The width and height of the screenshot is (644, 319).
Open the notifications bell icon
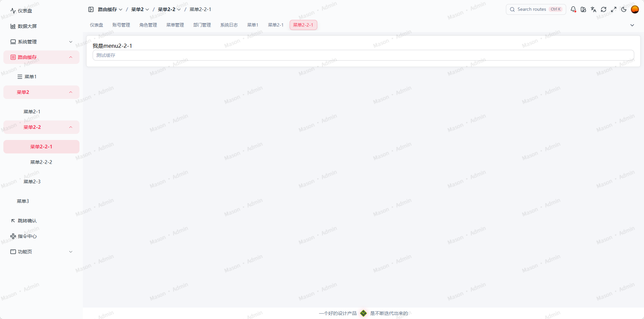(573, 9)
